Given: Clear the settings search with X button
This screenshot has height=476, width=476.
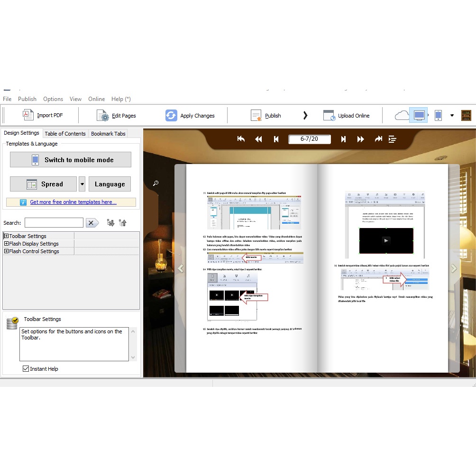Looking at the screenshot, I should 92,223.
